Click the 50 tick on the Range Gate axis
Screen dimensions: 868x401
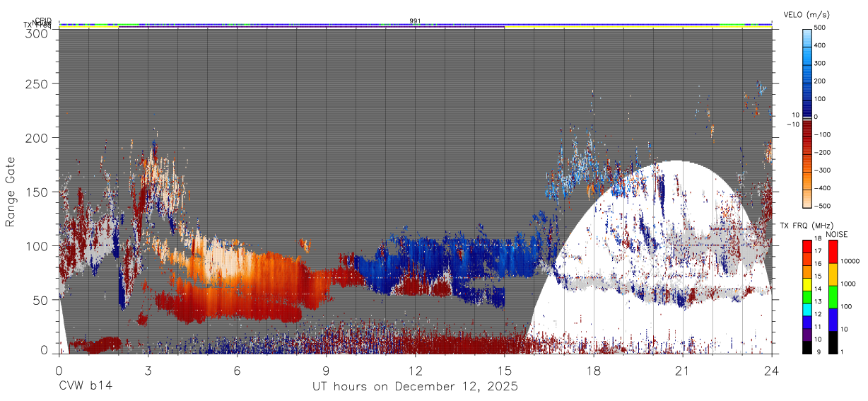coord(41,301)
